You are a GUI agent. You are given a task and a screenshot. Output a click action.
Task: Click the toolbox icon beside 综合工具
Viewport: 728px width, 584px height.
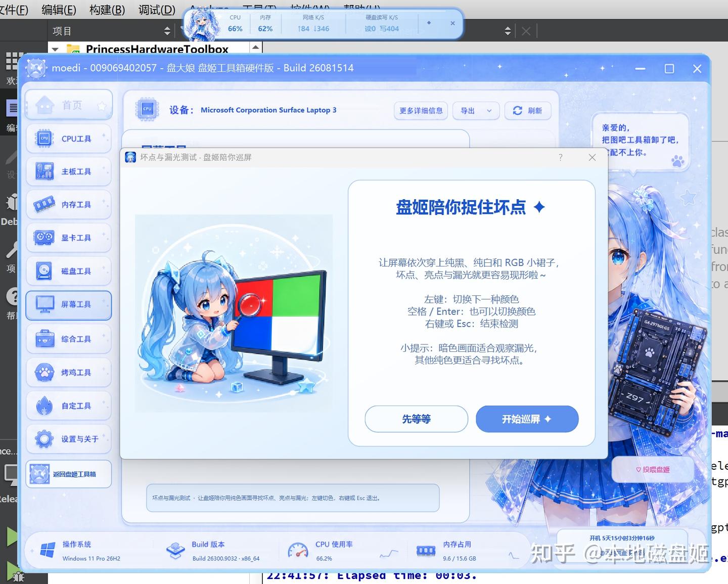(44, 339)
